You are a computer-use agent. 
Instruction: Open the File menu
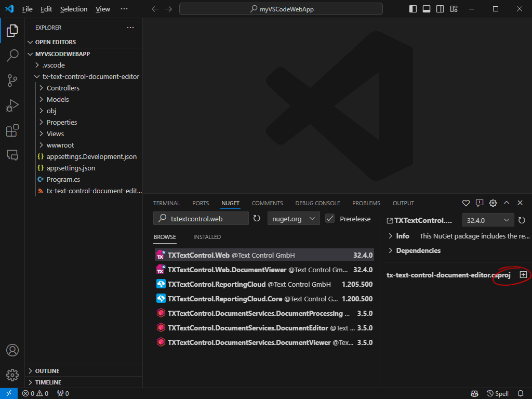(x=28, y=9)
